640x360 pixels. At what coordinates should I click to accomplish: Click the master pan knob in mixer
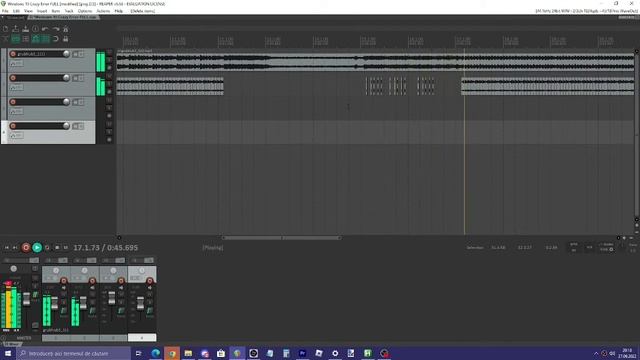[x=13, y=269]
